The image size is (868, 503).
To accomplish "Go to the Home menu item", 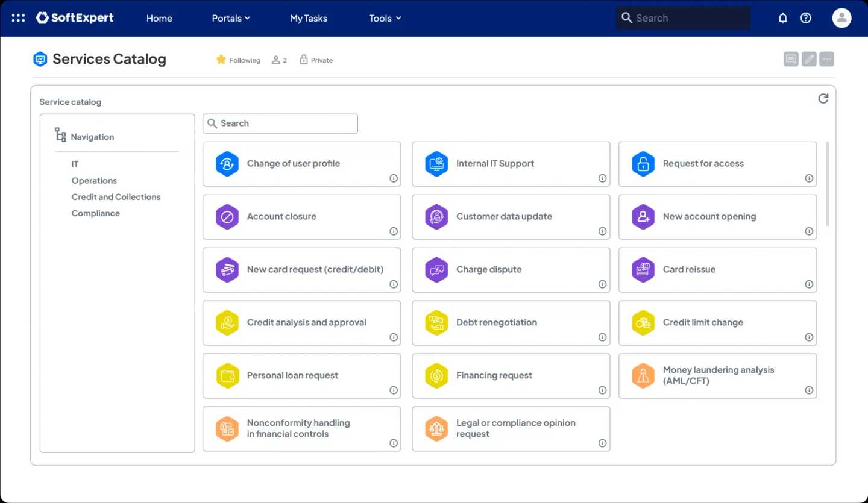I will [159, 19].
